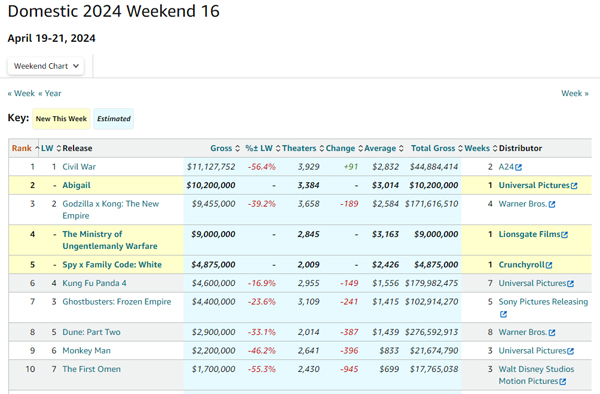Open the Monkey Man release page
The height and width of the screenshot is (394, 600).
(86, 351)
